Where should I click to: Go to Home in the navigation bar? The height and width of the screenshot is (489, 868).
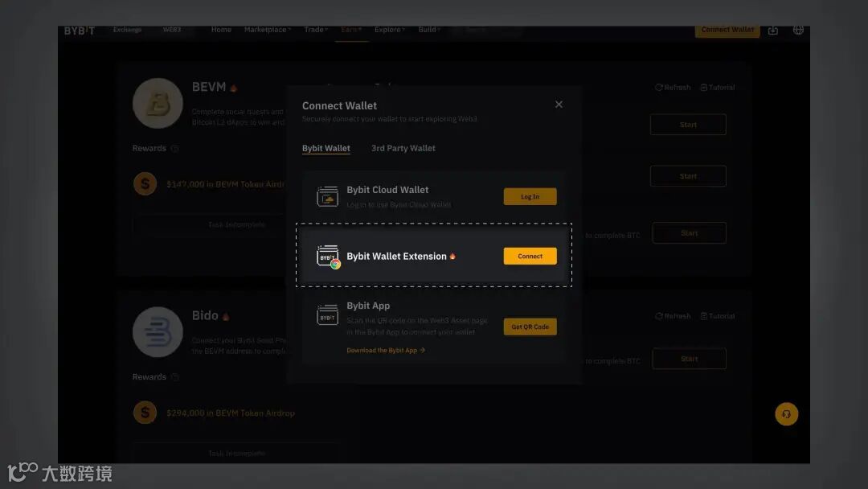point(221,30)
